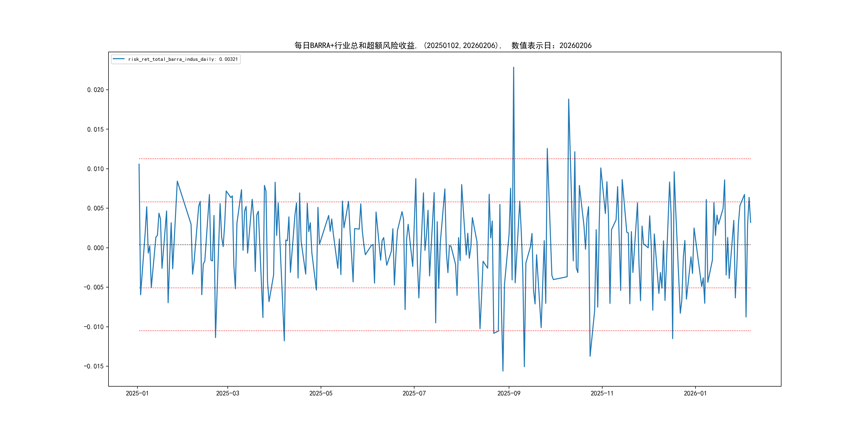Click the 2025-01 x-axis tick label
The width and height of the screenshot is (868, 434).
point(137,393)
